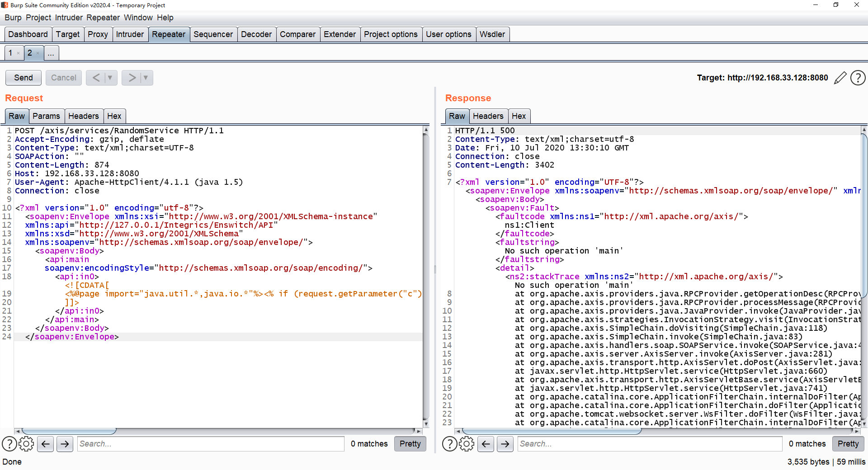Open the Project menu
Image resolution: width=868 pixels, height=470 pixels.
point(38,18)
